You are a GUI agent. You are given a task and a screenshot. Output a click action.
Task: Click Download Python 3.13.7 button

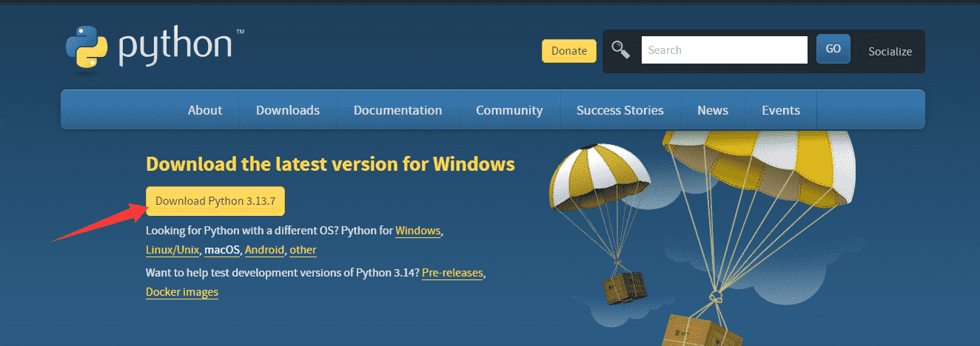[x=215, y=201]
